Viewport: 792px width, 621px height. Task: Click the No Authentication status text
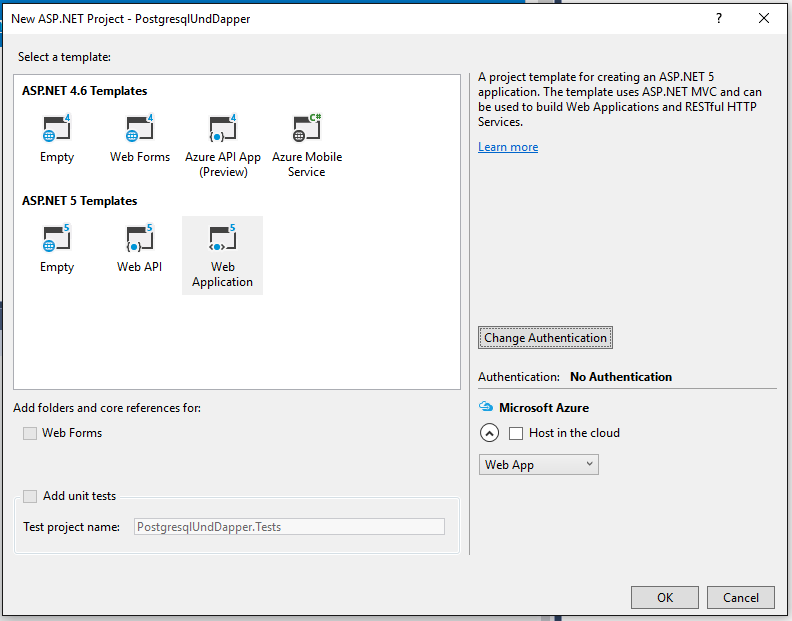(x=621, y=377)
